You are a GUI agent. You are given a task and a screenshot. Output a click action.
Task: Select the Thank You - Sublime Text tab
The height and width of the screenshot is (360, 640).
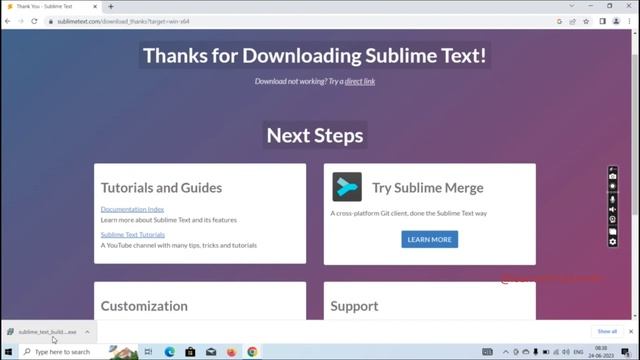click(x=51, y=7)
